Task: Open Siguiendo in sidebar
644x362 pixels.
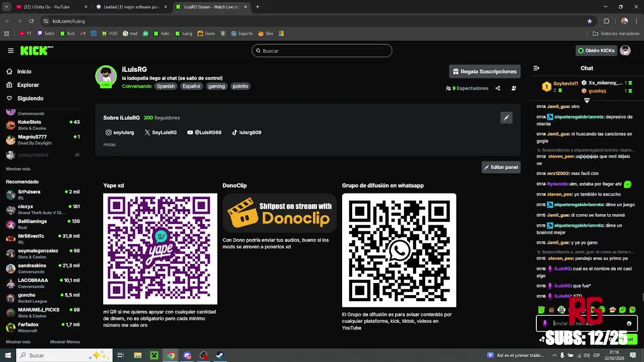Action: 30,99
